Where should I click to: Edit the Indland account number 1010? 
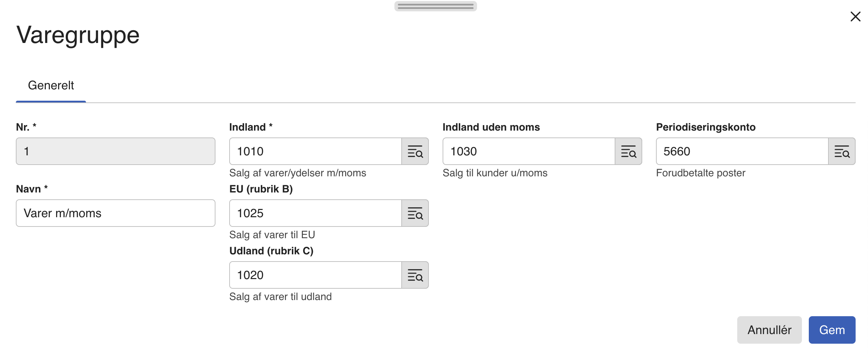tap(316, 151)
